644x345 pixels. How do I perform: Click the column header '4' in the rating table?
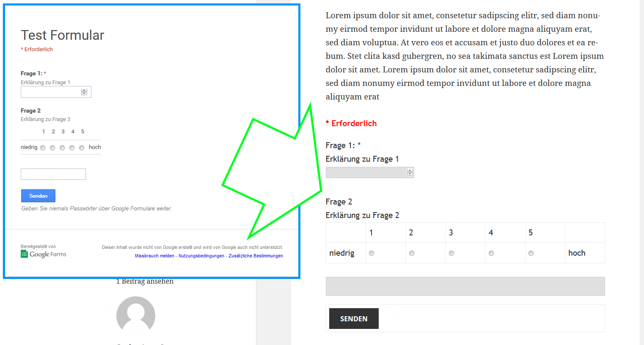[491, 232]
